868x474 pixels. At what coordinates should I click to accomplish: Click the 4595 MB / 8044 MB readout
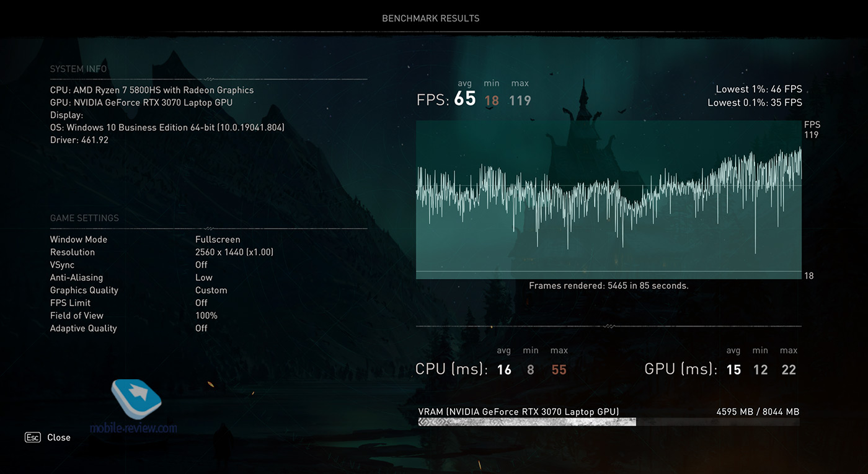(x=758, y=411)
